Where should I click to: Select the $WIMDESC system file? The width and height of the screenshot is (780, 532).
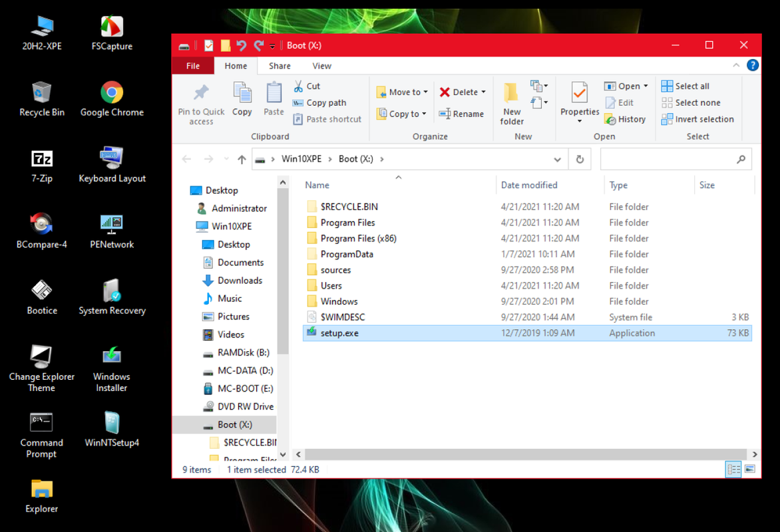(x=527, y=317)
